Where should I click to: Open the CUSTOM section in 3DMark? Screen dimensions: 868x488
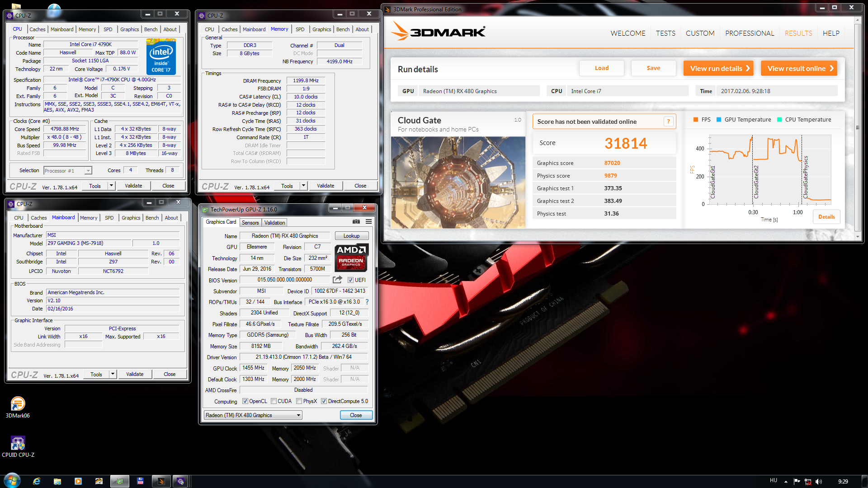coord(700,33)
